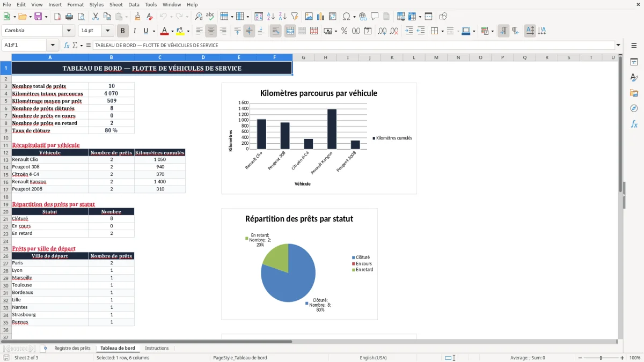Click the formula input line
The width and height of the screenshot is (644, 362).
click(354, 46)
